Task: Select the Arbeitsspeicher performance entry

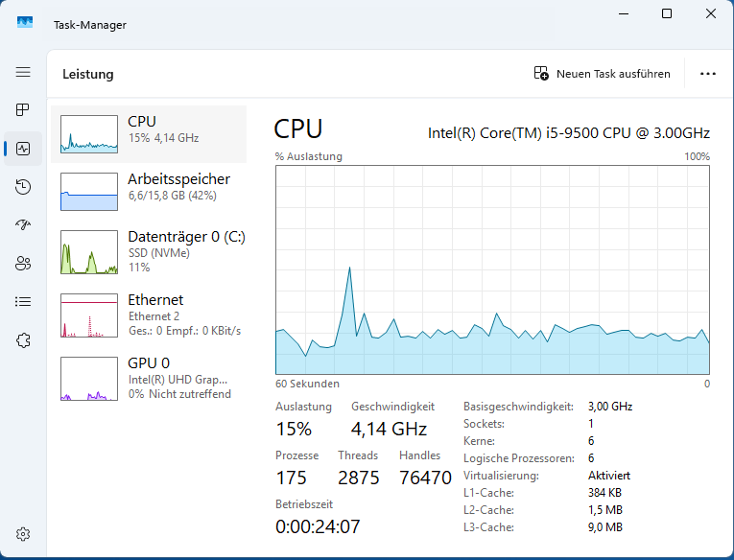Action: (149, 192)
